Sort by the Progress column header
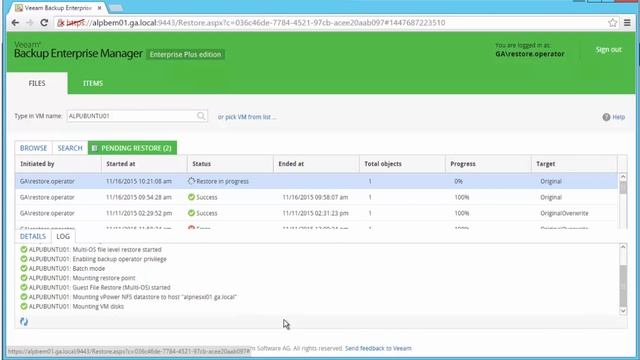640x360 pixels. click(489, 164)
